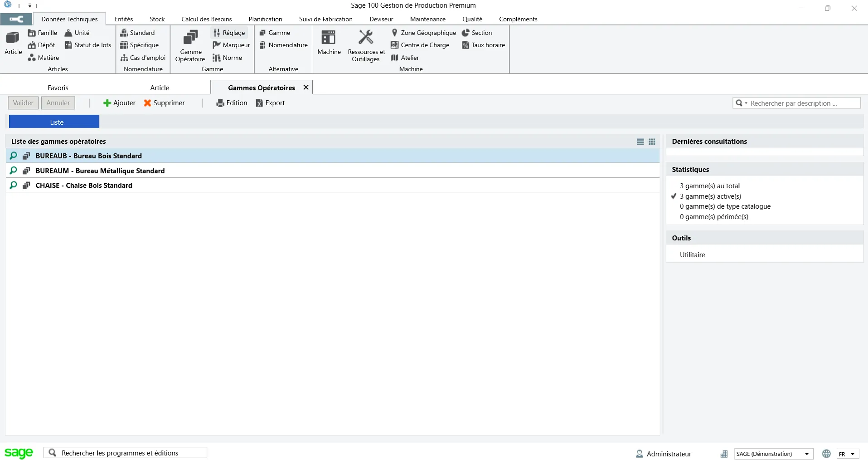868x460 pixels.
Task: Switch to the Stock ribbon tab
Action: (x=157, y=19)
